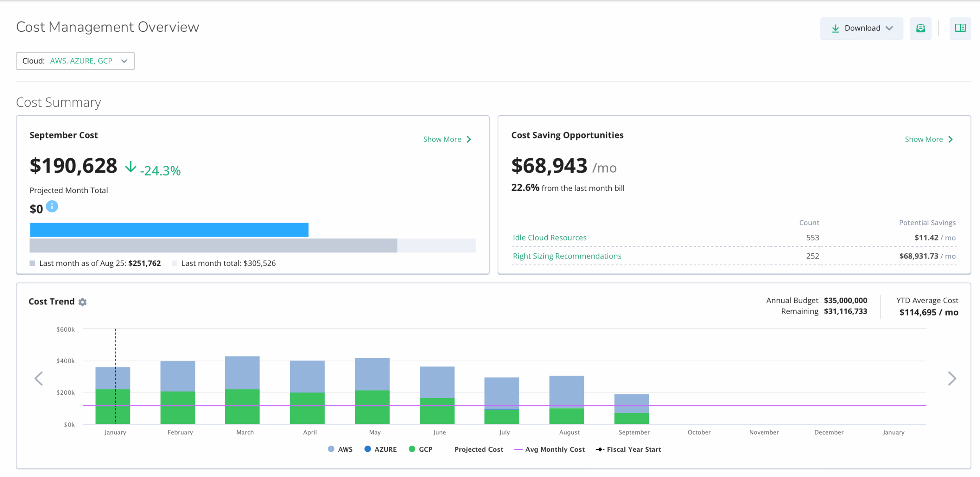980x477 pixels.
Task: Open Cost Trend settings gear
Action: (82, 302)
